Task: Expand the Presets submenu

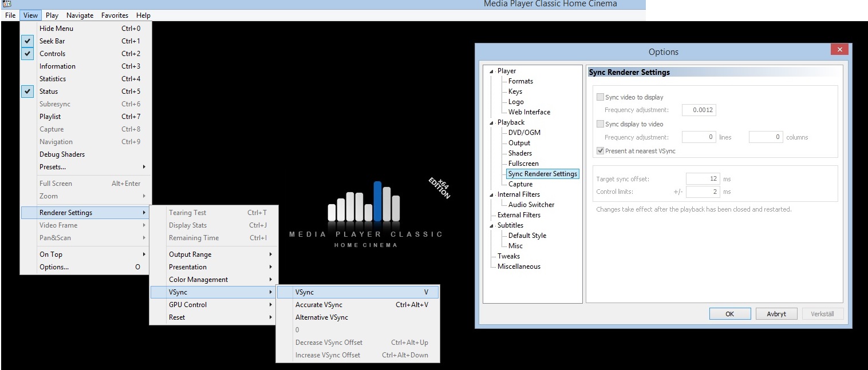Action: (86, 167)
